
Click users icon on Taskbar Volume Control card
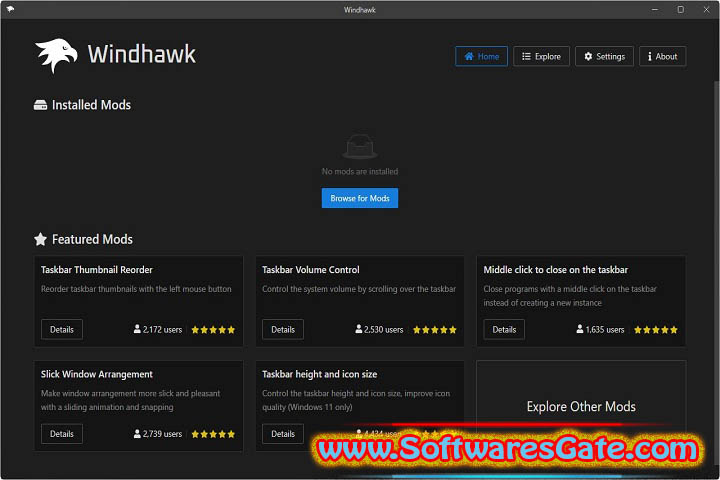358,329
